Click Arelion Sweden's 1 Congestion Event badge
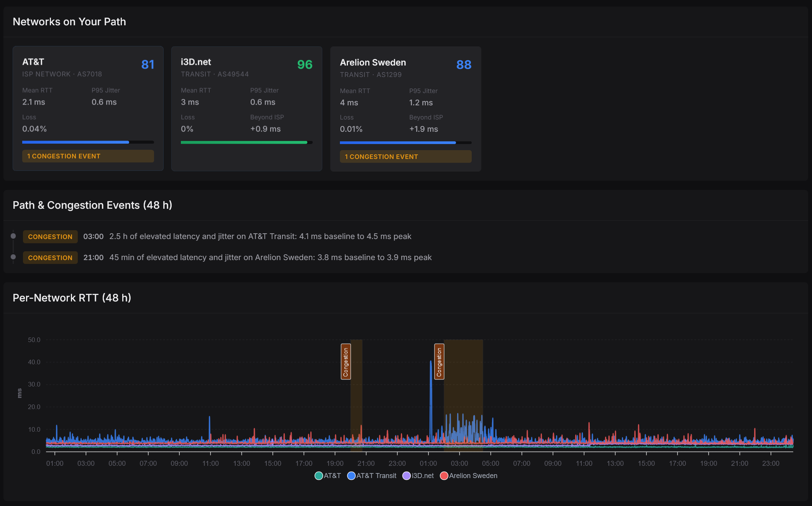 click(x=406, y=156)
